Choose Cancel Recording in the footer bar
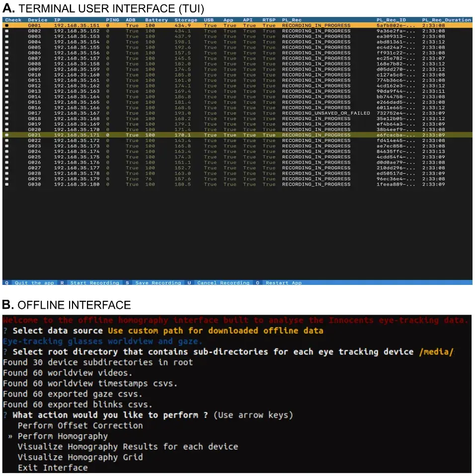 [x=223, y=283]
